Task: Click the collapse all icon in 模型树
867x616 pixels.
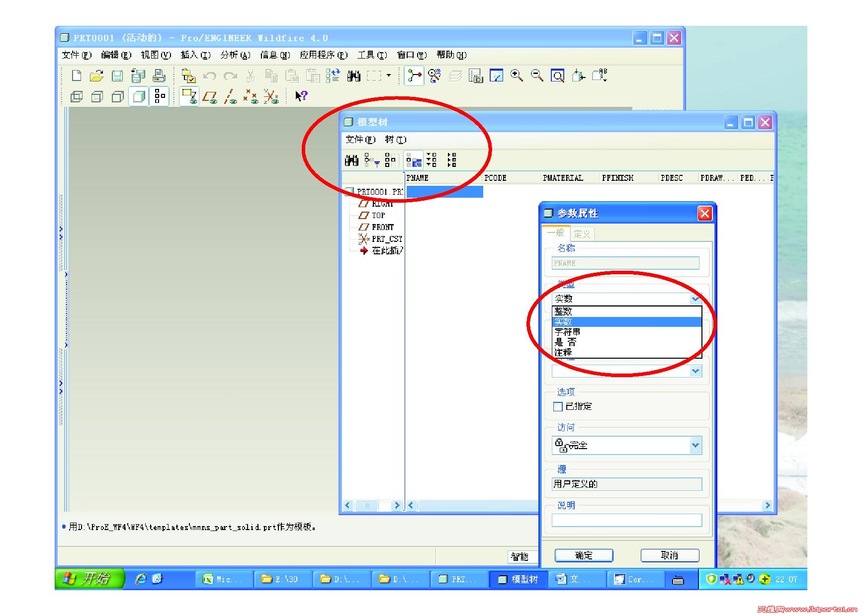Action: 451,160
